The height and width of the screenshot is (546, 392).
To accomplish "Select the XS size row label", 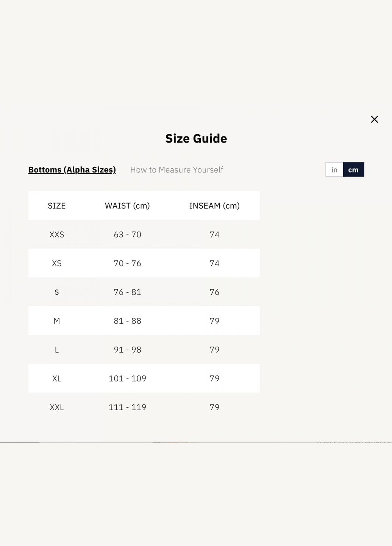I will coord(57,264).
